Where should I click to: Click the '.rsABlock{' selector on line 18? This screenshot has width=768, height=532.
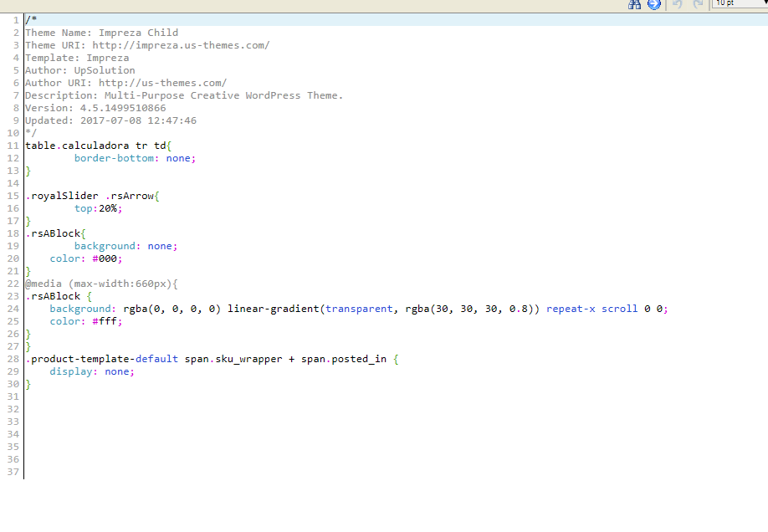tap(55, 233)
